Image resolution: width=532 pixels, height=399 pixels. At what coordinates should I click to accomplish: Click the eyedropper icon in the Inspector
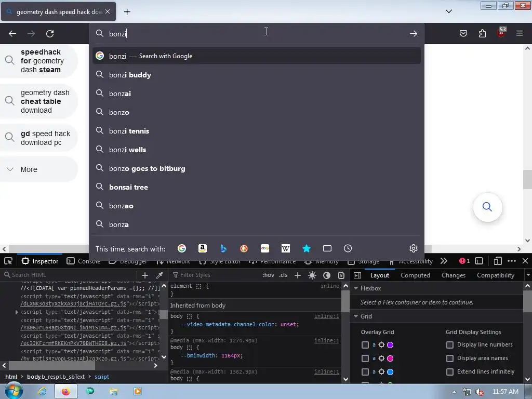click(159, 275)
